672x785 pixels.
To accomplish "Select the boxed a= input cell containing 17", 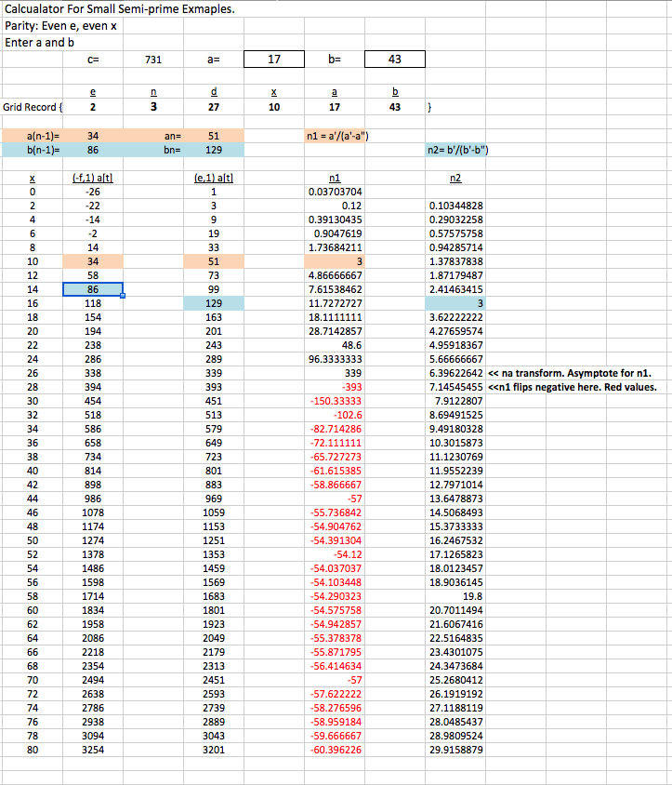I will pyautogui.click(x=273, y=60).
